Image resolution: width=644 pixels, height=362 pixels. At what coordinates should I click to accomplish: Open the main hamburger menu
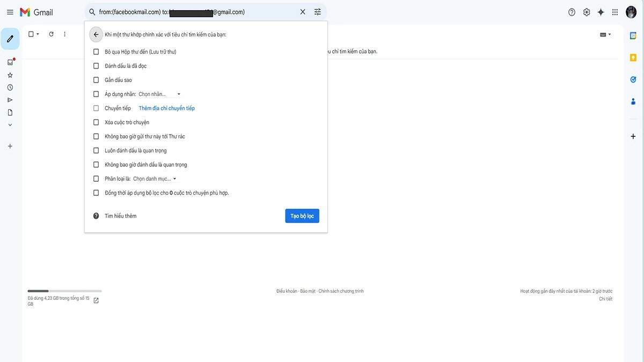10,12
